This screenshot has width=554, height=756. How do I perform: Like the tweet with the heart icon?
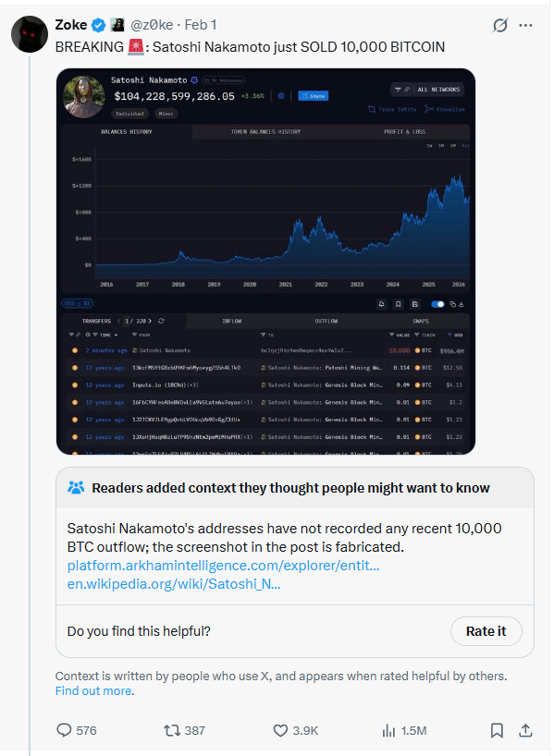pyautogui.click(x=280, y=730)
